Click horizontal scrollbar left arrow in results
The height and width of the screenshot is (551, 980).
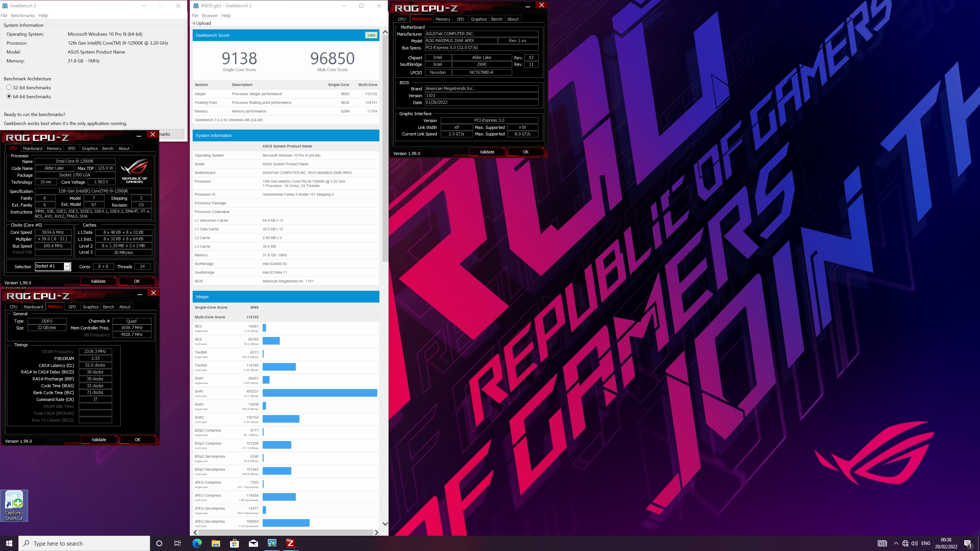196,532
